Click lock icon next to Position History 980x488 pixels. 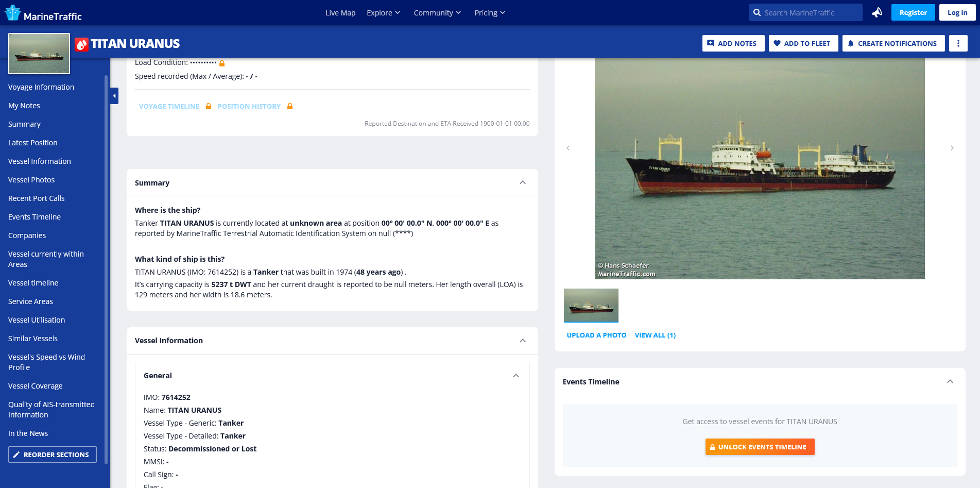pos(290,106)
